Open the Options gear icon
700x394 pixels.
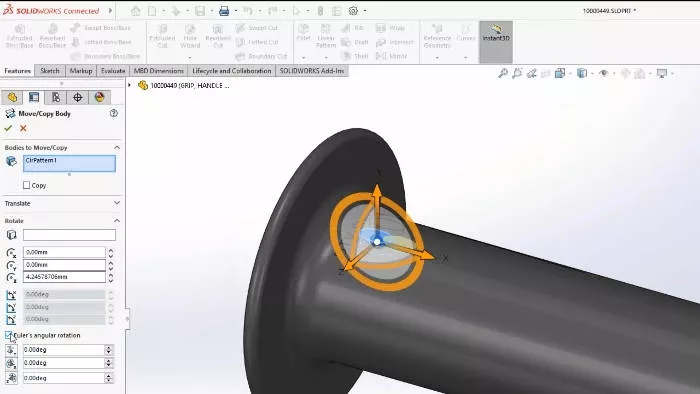(x=353, y=11)
